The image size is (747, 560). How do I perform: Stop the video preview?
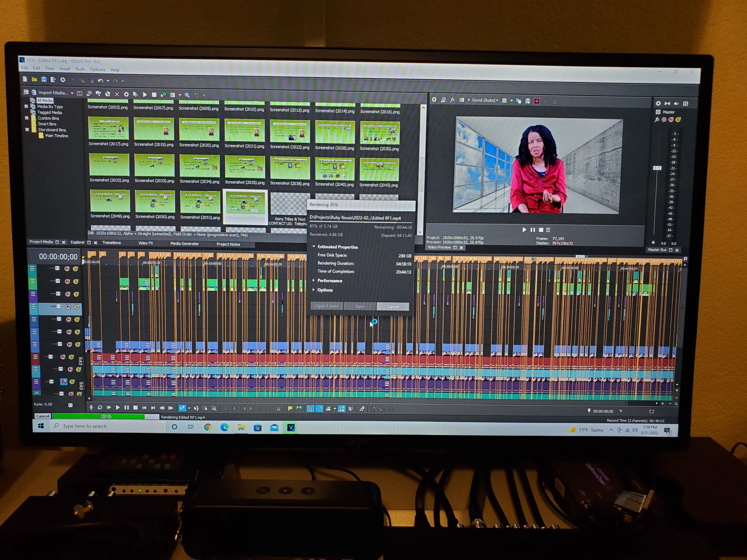click(541, 230)
